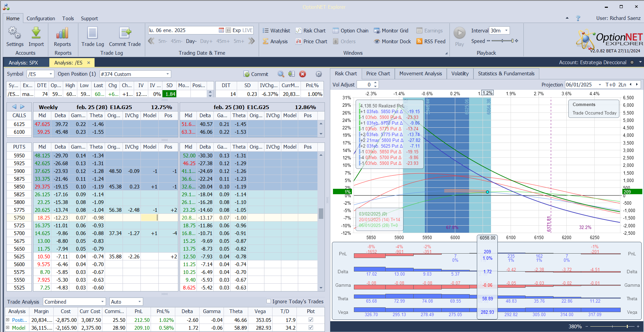Click the green split-columns icon beside the magnifier
The width and height of the screenshot is (644, 332).
pos(292,74)
